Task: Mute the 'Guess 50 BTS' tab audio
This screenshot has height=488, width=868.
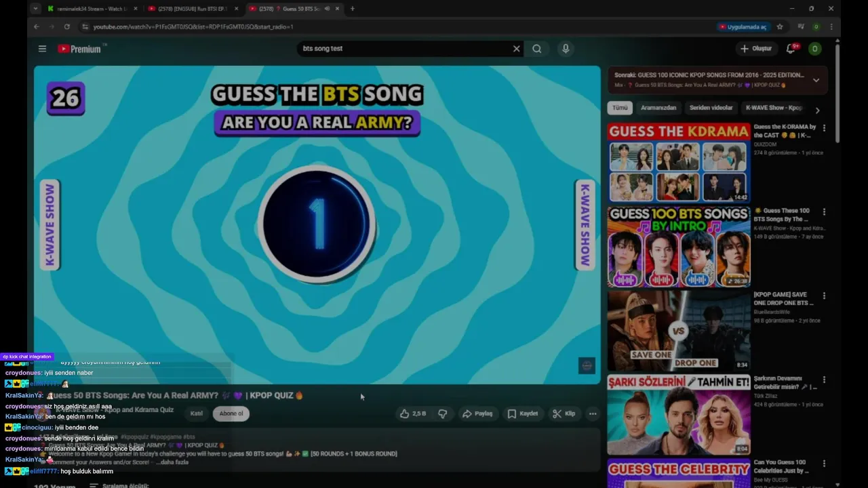Action: tap(327, 9)
